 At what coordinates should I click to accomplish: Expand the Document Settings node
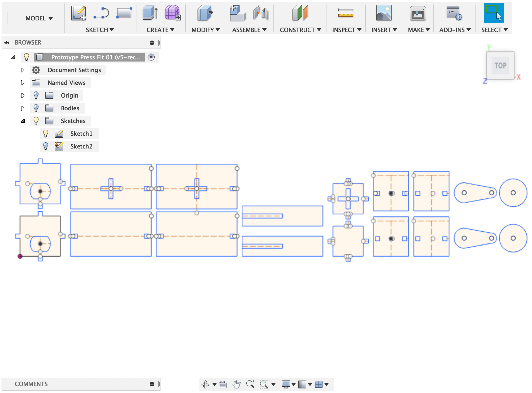tap(23, 70)
